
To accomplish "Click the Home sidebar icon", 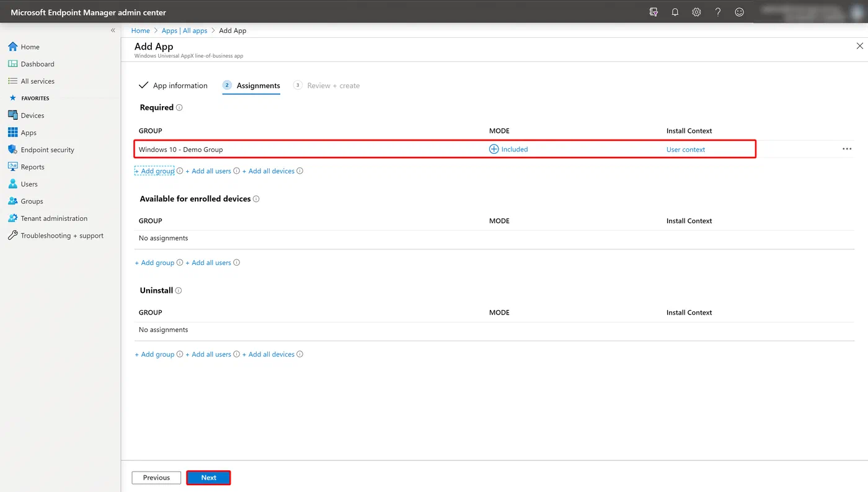I will point(12,47).
